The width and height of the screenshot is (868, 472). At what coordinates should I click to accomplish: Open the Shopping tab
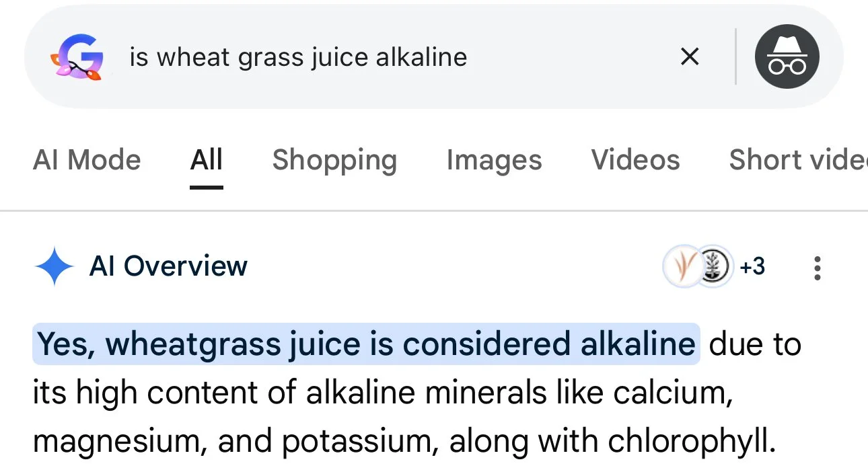click(x=334, y=161)
